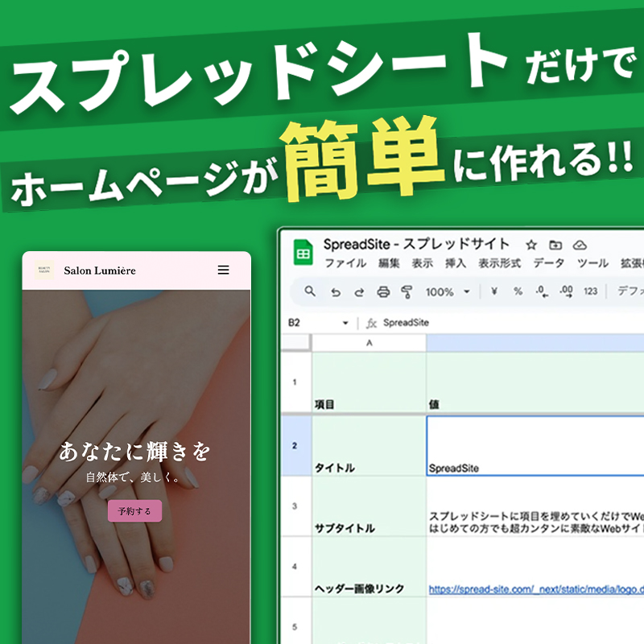Image resolution: width=644 pixels, height=644 pixels.
Task: Check the cloud save status icon
Action: click(x=580, y=245)
